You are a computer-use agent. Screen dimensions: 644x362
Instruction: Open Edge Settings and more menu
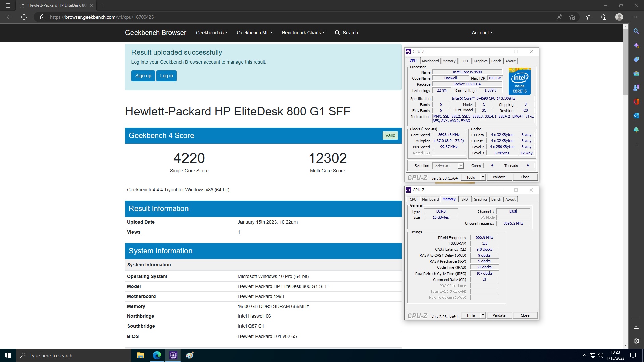point(635,17)
